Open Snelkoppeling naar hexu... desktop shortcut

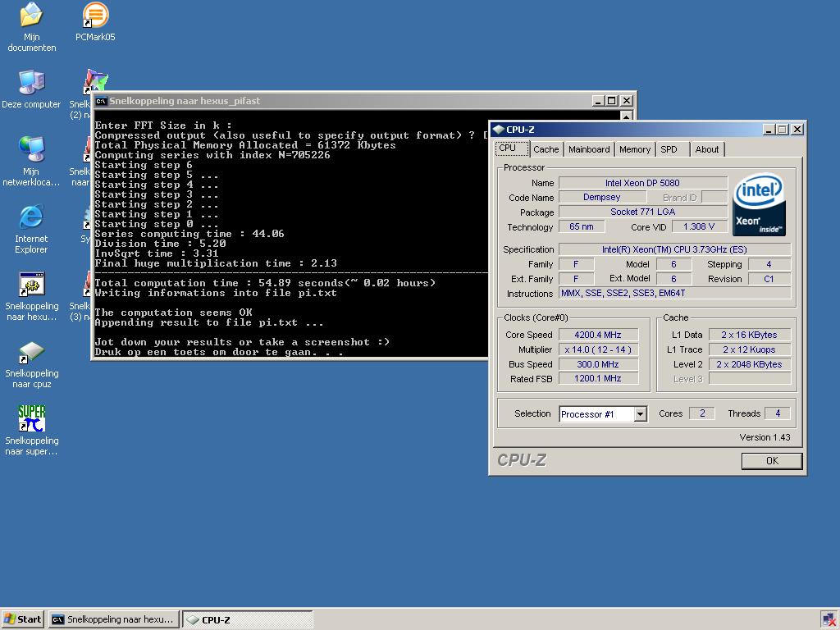click(32, 296)
